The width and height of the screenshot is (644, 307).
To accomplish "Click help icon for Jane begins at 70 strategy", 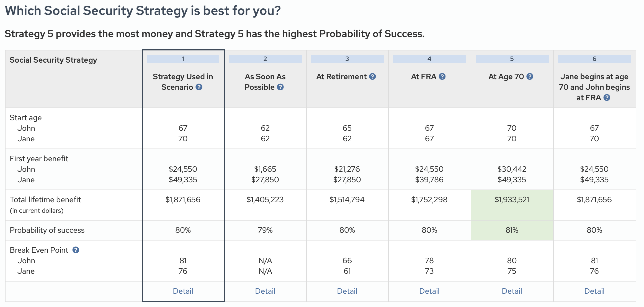I will coord(607,98).
